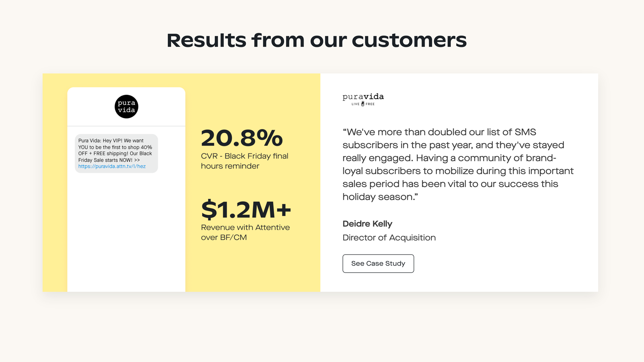Click the CVR Black Friday final hours caption
The height and width of the screenshot is (362, 644).
point(244,161)
